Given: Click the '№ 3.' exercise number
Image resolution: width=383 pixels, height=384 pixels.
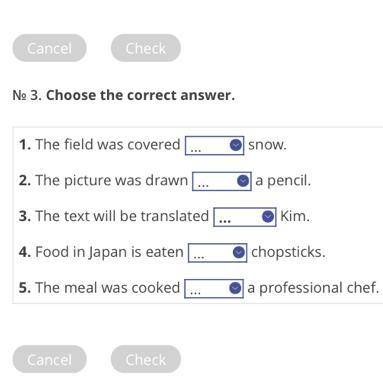Looking at the screenshot, I should point(27,95).
